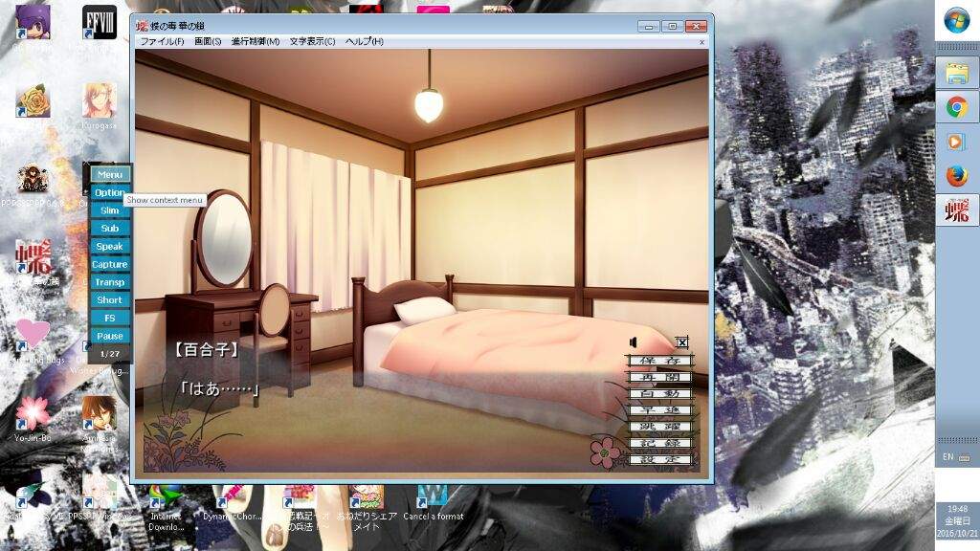Image resolution: width=980 pixels, height=551 pixels.
Task: Select the pink heart desktop shortcut
Action: (x=33, y=341)
